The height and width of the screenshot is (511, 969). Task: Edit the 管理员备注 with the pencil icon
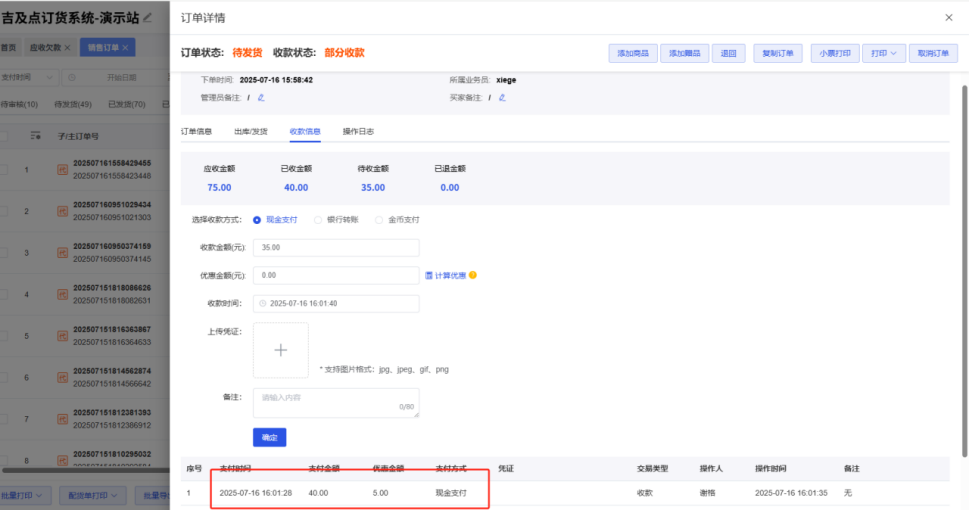click(x=261, y=98)
